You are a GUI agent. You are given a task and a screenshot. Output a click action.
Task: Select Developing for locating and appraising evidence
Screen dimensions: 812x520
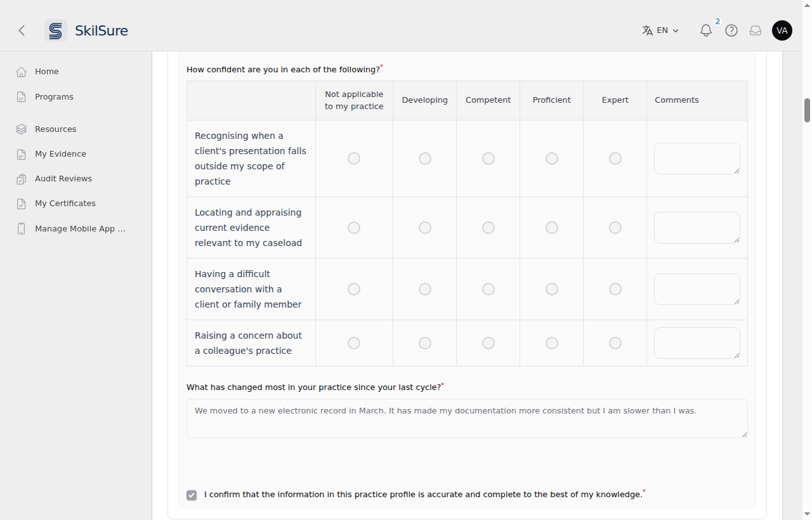(425, 228)
